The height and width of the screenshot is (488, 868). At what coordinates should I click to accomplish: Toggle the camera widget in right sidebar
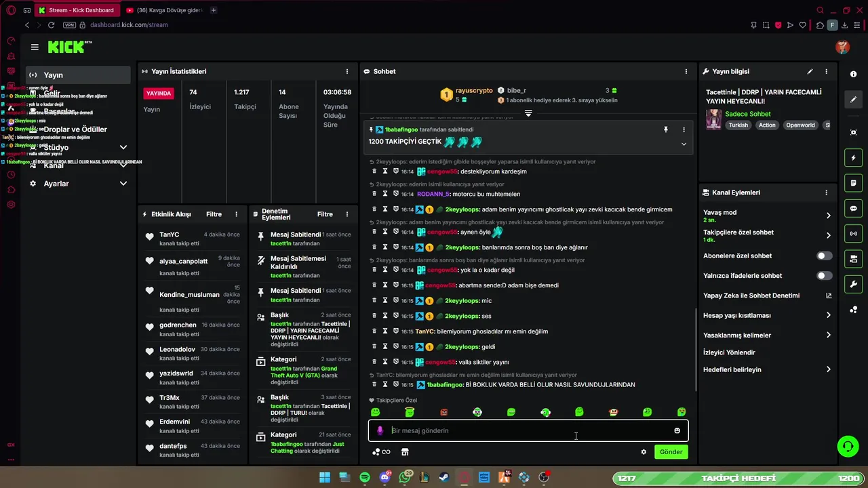(853, 258)
